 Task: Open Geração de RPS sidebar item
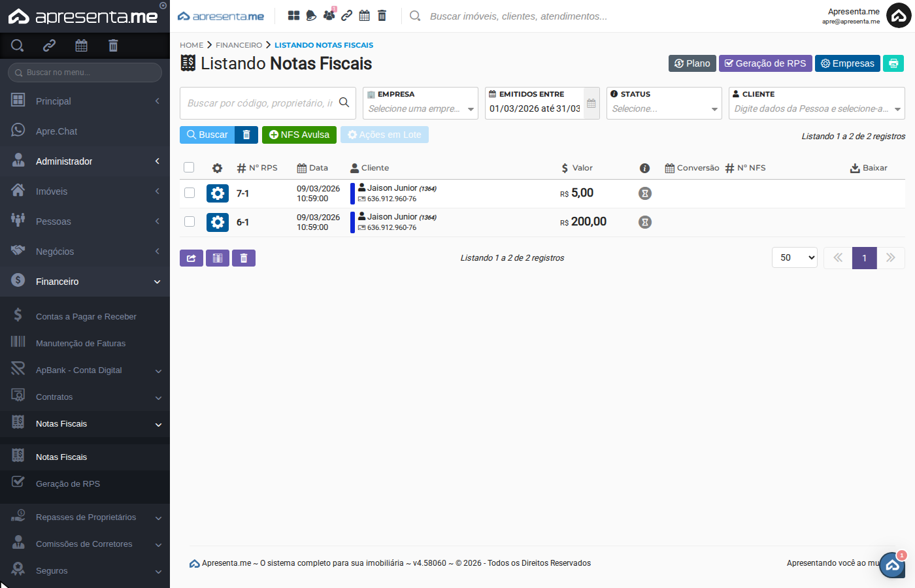point(85,484)
